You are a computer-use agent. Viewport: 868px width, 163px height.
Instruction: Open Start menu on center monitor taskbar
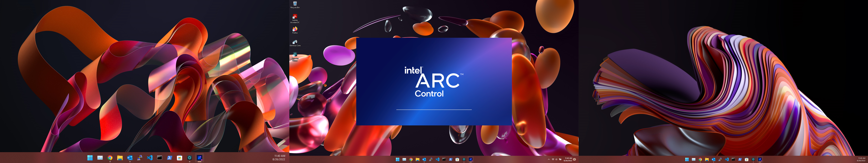(398, 159)
